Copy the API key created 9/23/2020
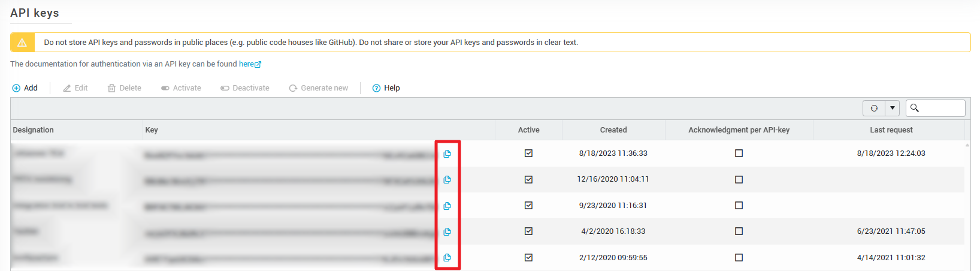Image resolution: width=980 pixels, height=271 pixels. pyautogui.click(x=447, y=206)
